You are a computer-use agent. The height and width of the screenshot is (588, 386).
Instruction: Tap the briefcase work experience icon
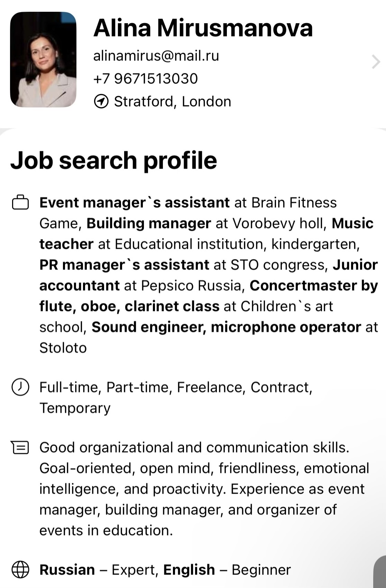pyautogui.click(x=20, y=202)
